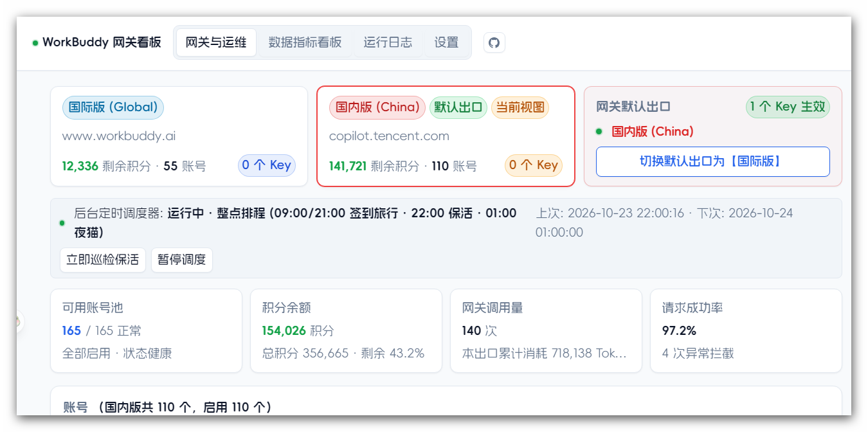
Task: Click the 0 个 Key badge in Global card
Action: (267, 165)
